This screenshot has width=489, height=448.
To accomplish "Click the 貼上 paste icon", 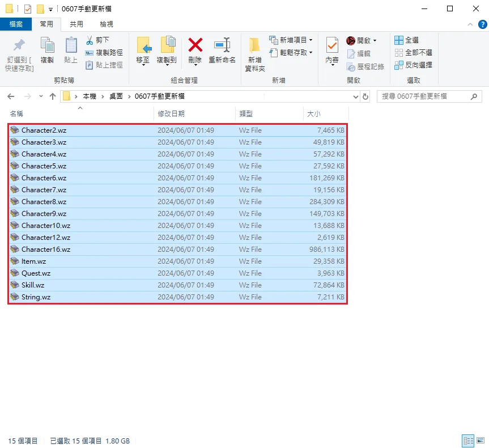I will (x=71, y=46).
